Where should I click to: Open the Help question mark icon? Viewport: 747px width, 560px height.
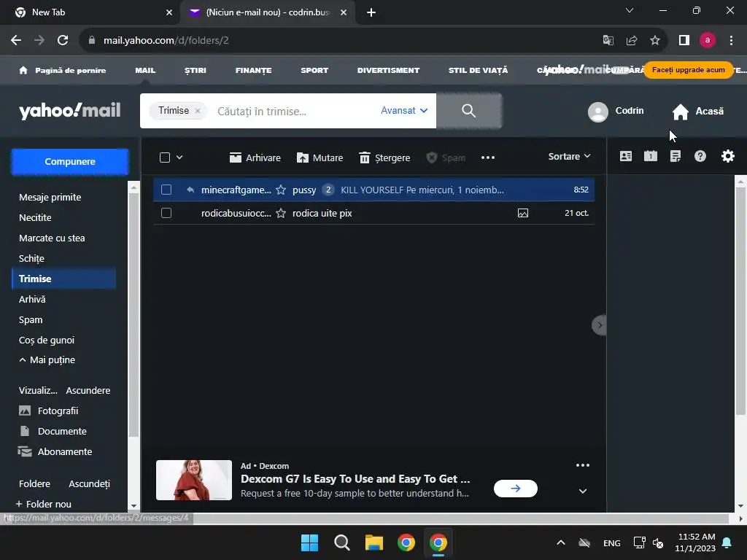click(x=700, y=156)
